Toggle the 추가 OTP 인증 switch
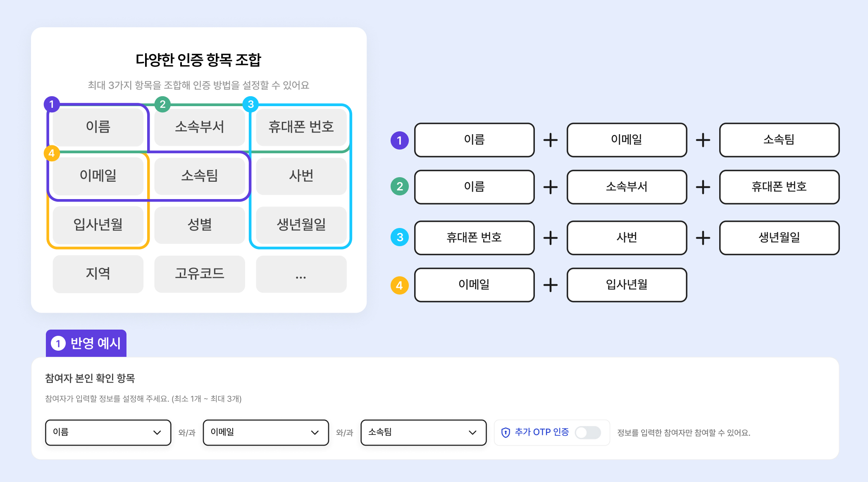The image size is (868, 482). pos(588,432)
